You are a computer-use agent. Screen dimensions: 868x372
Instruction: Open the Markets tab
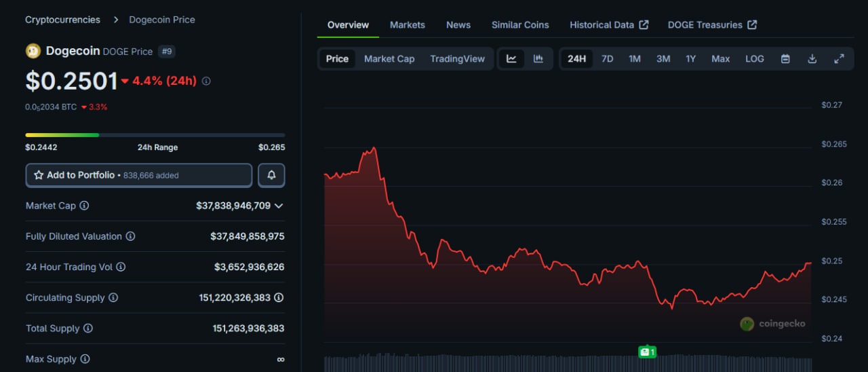pyautogui.click(x=407, y=25)
